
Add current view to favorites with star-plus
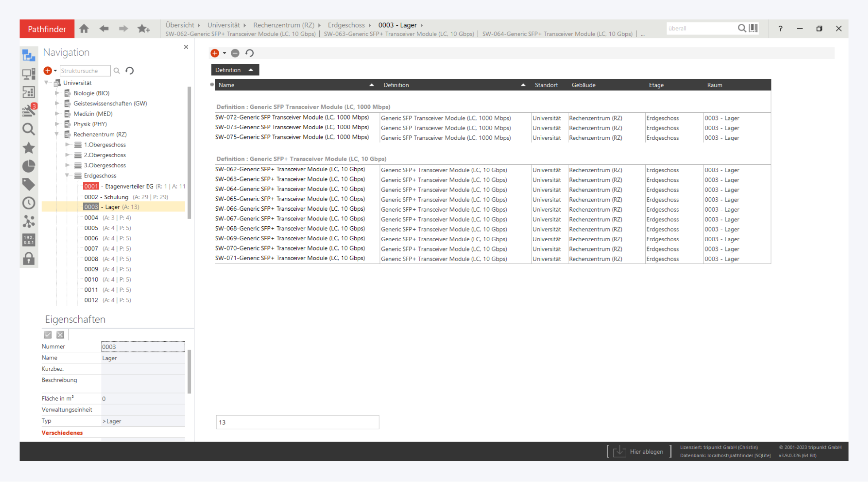(143, 29)
